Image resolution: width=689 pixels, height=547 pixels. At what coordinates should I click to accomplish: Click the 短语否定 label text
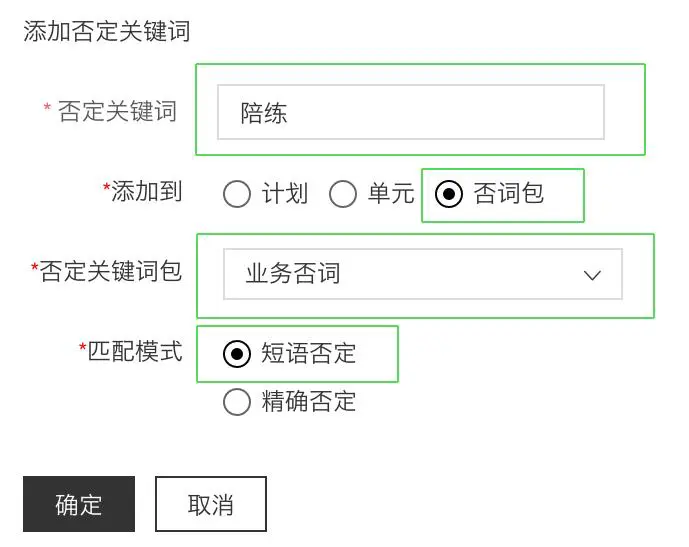click(309, 354)
